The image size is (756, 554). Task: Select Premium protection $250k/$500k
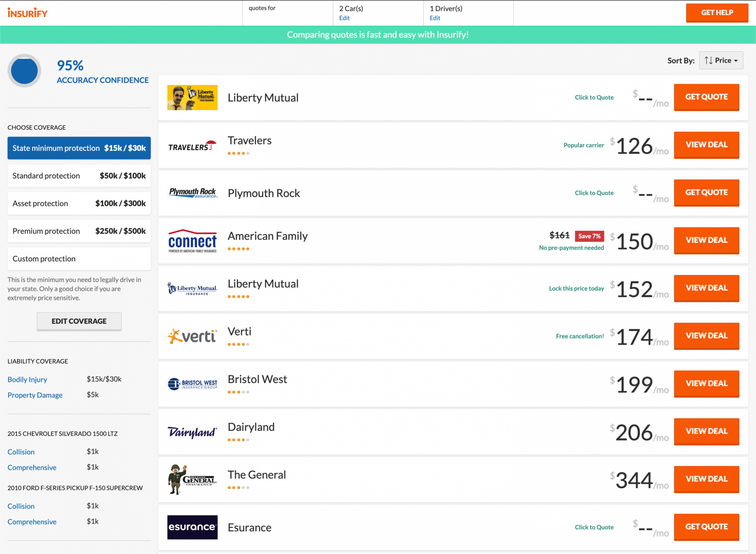pyautogui.click(x=79, y=231)
